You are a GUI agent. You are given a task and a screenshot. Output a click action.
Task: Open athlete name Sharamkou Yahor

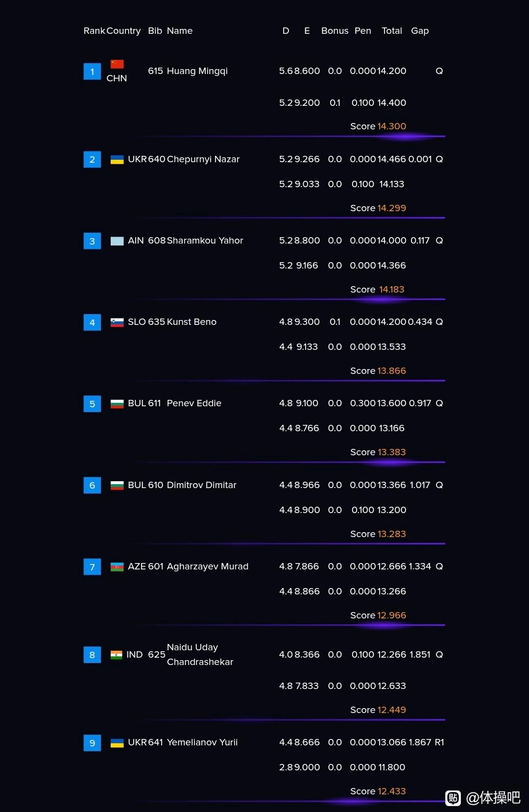point(205,241)
